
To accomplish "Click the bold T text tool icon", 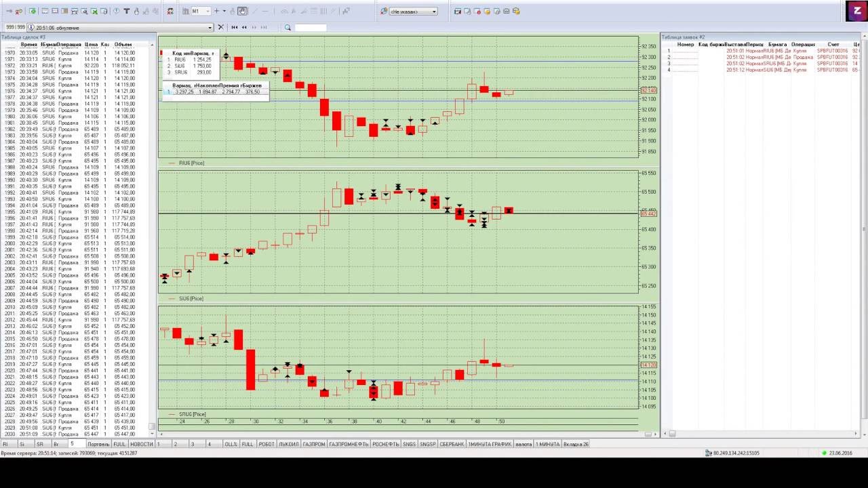I will pos(126,11).
